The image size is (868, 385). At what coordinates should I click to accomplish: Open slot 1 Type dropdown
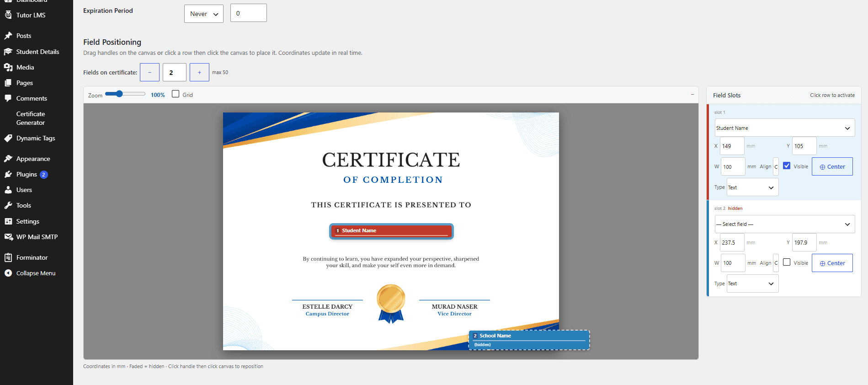point(753,187)
